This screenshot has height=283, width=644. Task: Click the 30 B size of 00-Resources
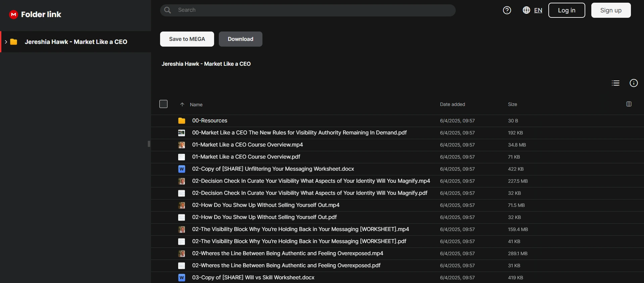(513, 121)
